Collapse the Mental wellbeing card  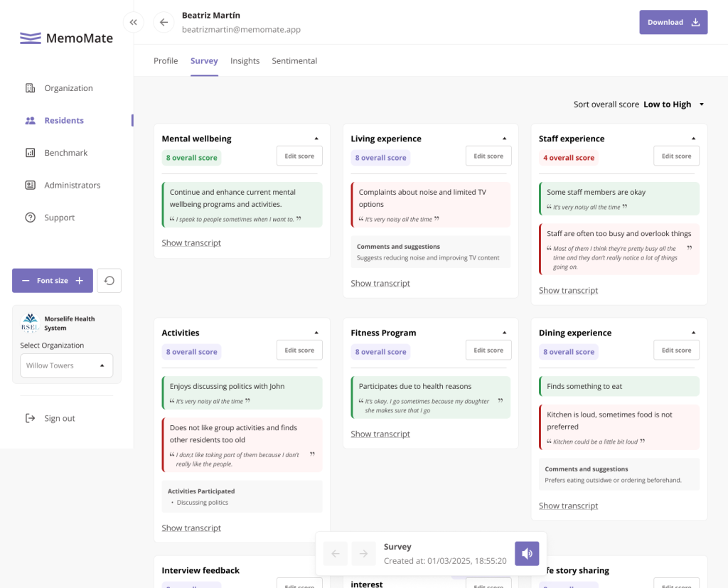[x=316, y=139]
